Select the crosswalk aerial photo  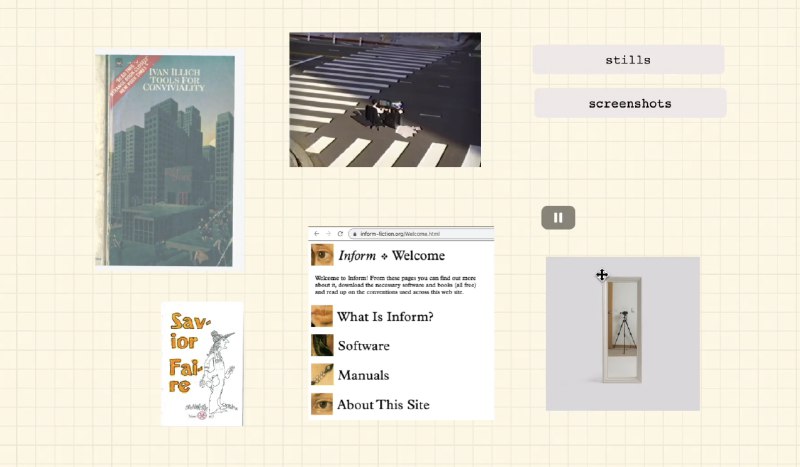385,100
